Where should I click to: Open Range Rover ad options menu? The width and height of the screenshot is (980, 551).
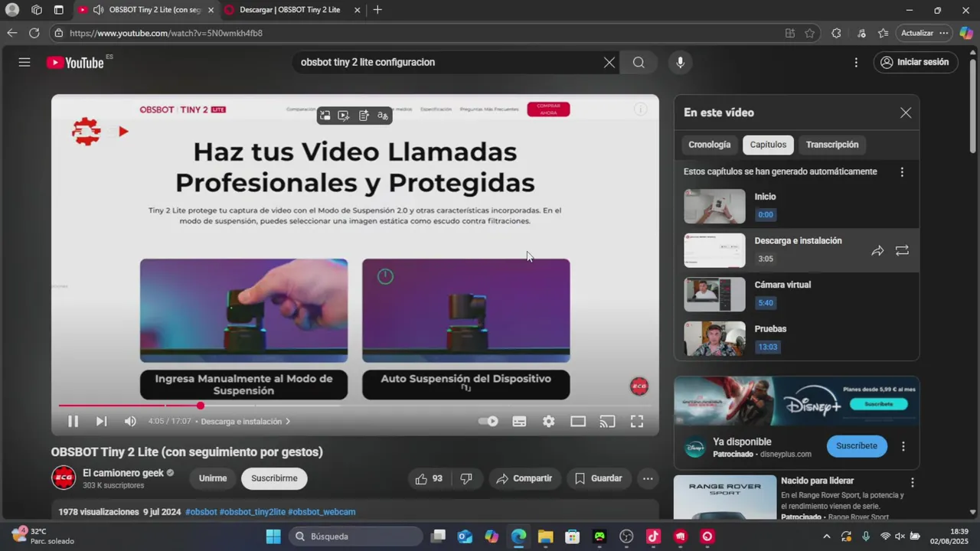(x=912, y=482)
